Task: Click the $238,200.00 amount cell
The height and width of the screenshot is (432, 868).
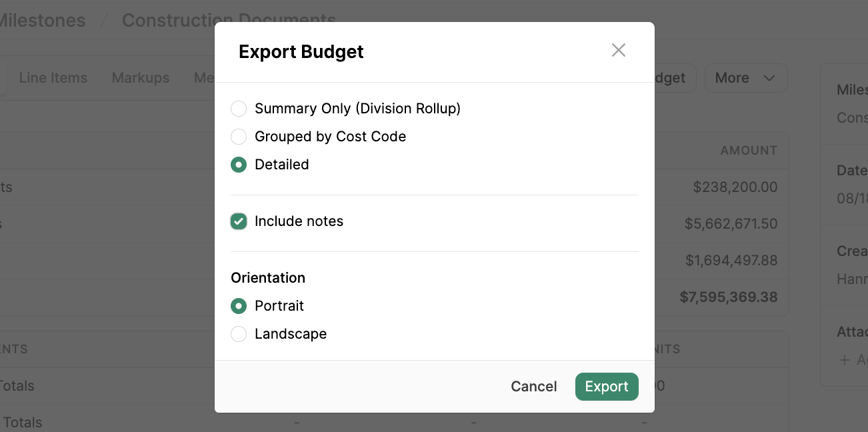Action: (x=735, y=187)
